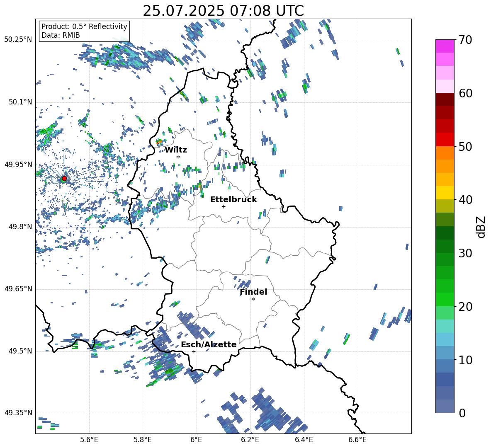Viewport: 491px width, 448px height.
Task: Click the red radar site marker
Action: coord(64,178)
